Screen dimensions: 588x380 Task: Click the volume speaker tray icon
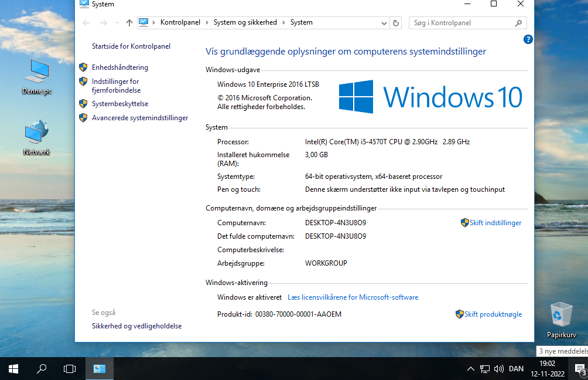point(499,369)
